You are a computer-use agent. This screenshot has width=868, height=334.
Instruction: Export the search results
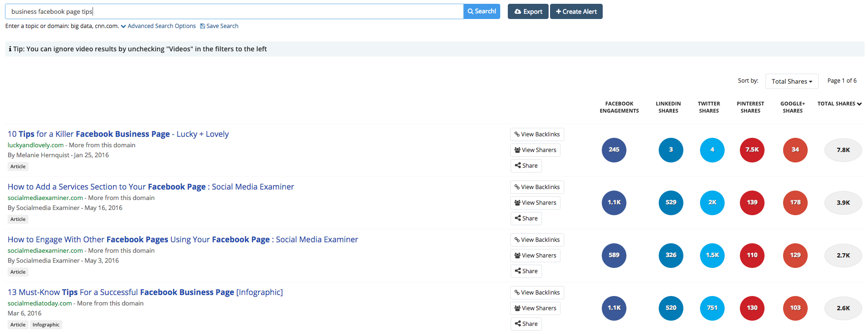(528, 11)
